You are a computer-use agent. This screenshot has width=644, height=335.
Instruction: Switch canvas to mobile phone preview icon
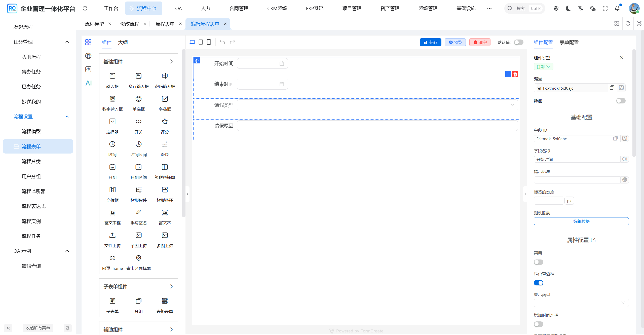tap(208, 42)
